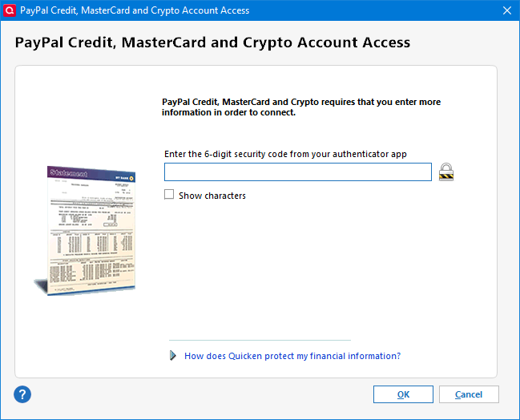Click the bank statement illustration
This screenshot has width=520, height=420.
point(87,230)
